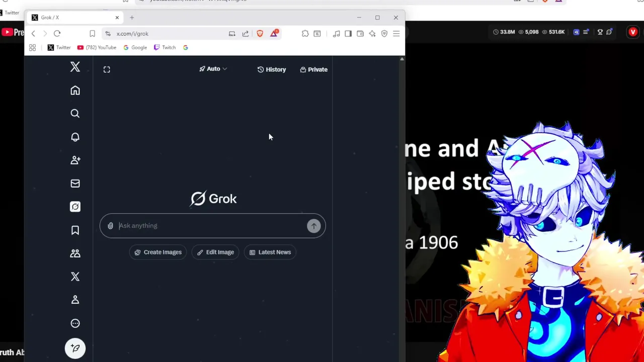Click the blue IQ badge in background window
The height and width of the screenshot is (362, 644).
point(576,32)
